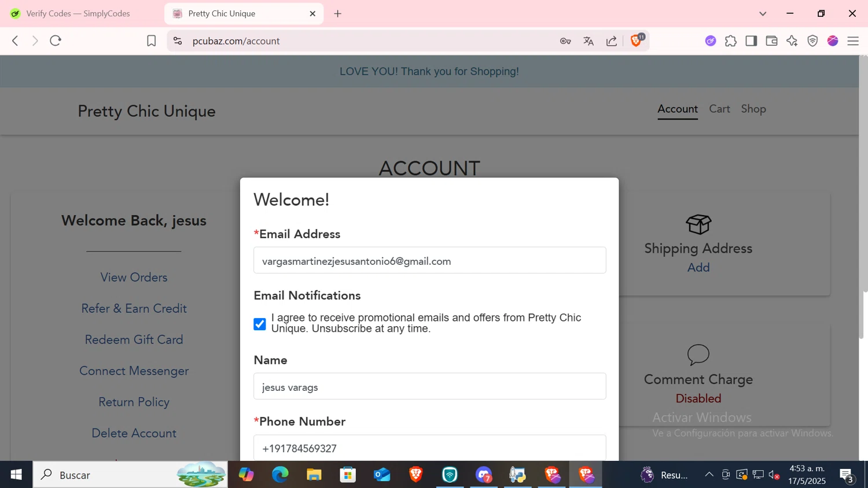Click the page vertical scrollbar
This screenshot has width=868, height=488.
coord(863,197)
